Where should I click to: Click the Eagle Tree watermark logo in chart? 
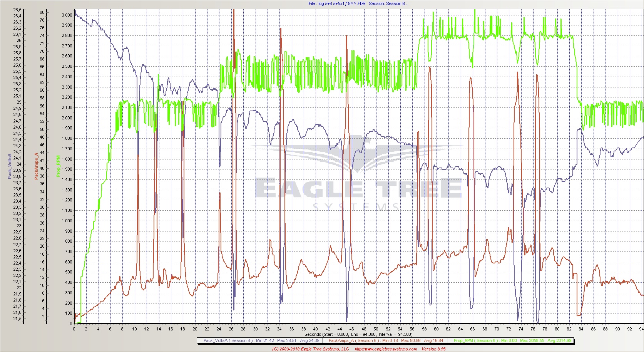click(x=358, y=173)
